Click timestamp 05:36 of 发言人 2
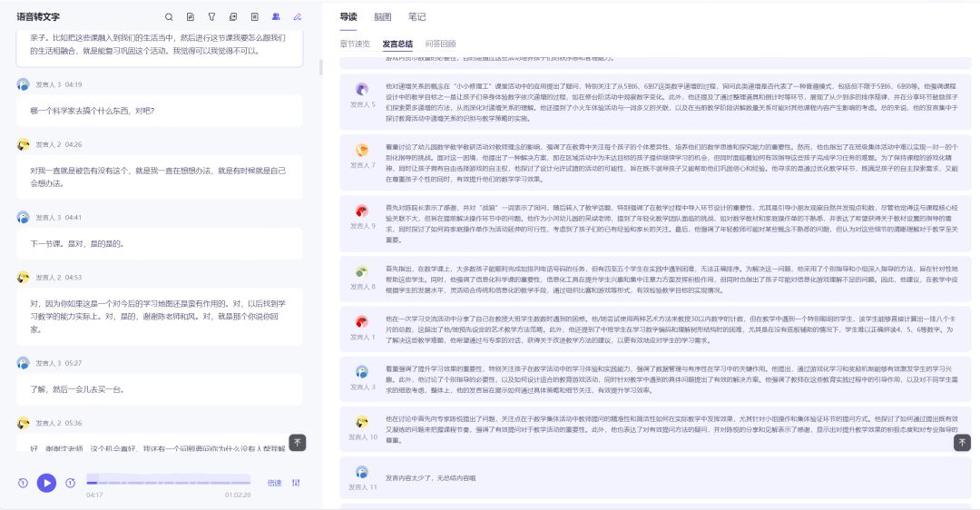Screen dimensions: 980x510 (x=73, y=423)
